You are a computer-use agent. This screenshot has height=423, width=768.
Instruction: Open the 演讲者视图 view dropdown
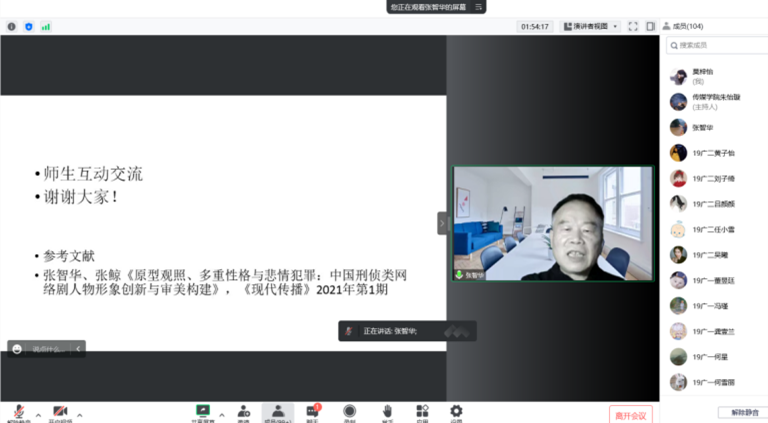click(x=590, y=26)
